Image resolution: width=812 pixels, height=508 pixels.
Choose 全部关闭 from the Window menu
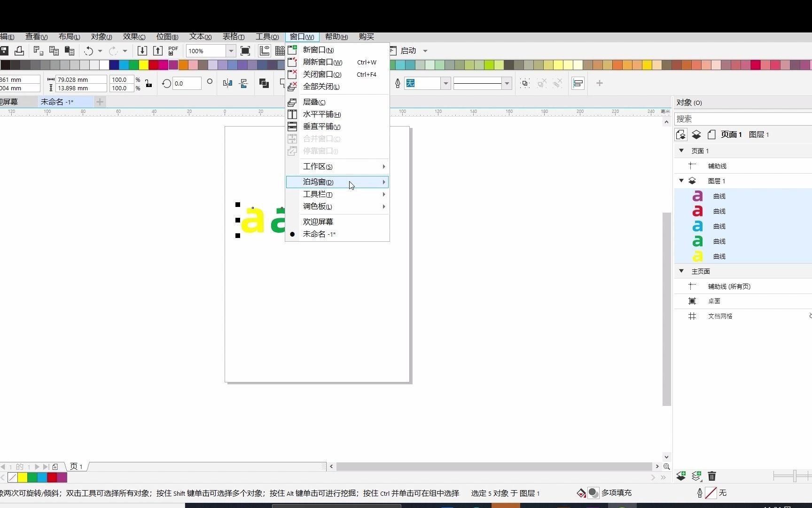pos(337,87)
